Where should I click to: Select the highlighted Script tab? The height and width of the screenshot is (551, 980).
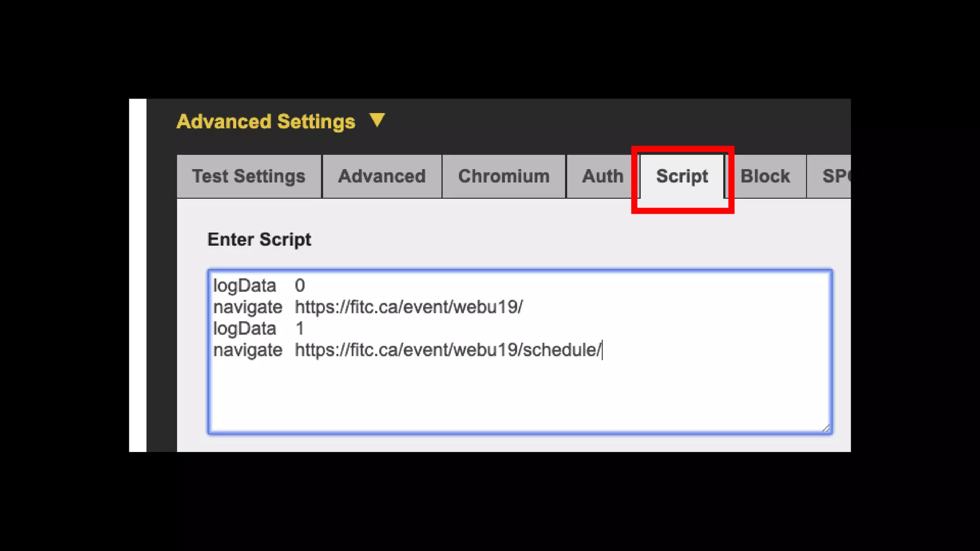(682, 176)
